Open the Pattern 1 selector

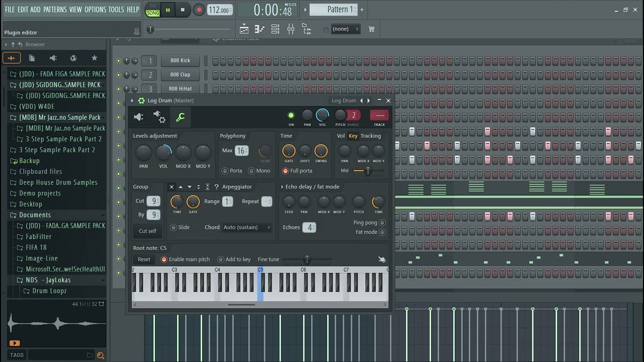pyautogui.click(x=333, y=10)
